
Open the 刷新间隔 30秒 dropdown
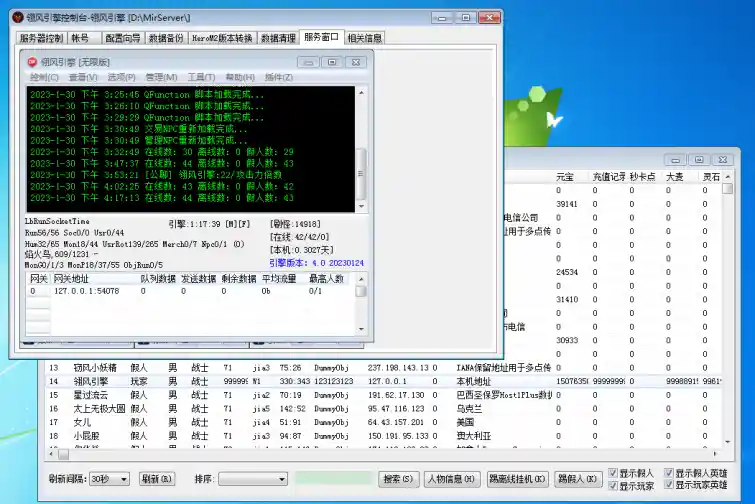(109, 479)
